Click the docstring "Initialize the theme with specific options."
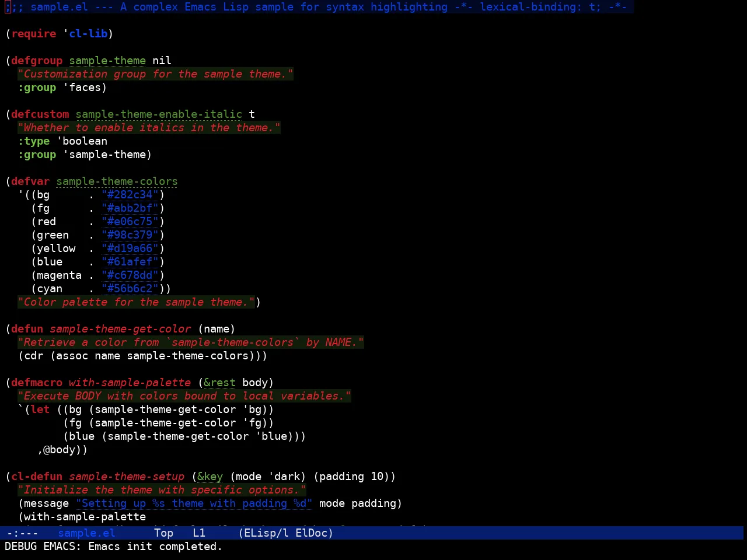This screenshot has height=560, width=747. point(162,489)
